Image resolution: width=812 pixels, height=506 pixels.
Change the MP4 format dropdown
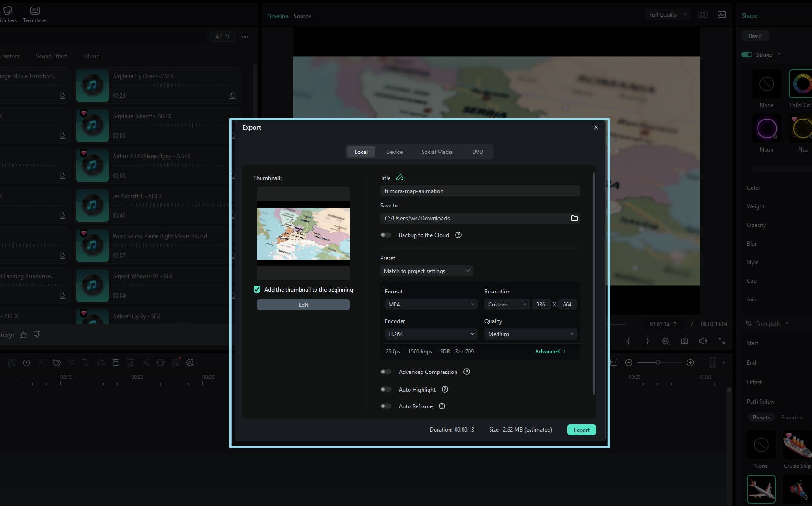click(x=430, y=304)
